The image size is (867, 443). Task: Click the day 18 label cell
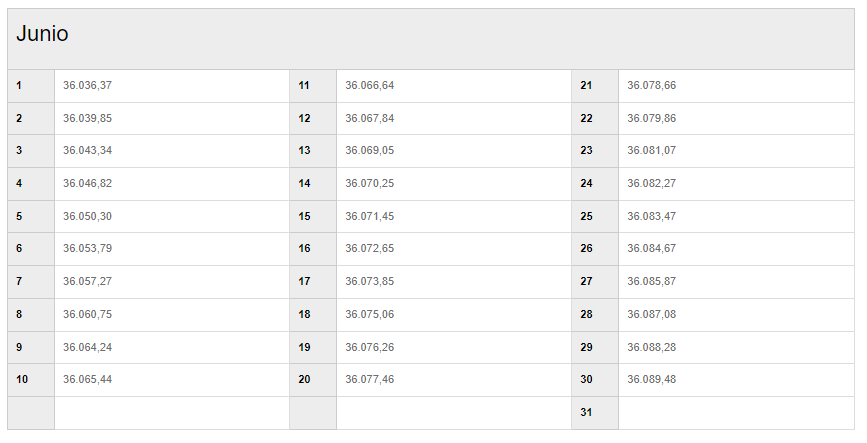(x=313, y=315)
